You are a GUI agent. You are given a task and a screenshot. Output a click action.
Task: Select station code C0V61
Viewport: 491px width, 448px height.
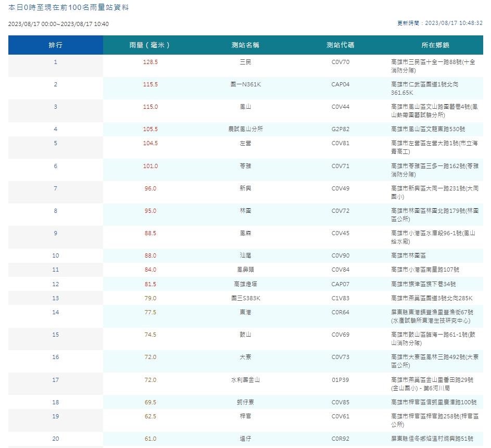(341, 416)
